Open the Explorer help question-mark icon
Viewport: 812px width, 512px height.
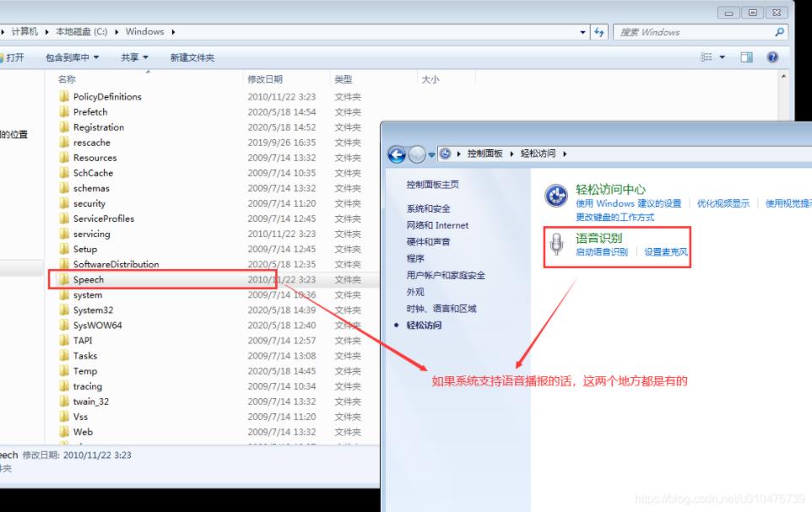772,57
